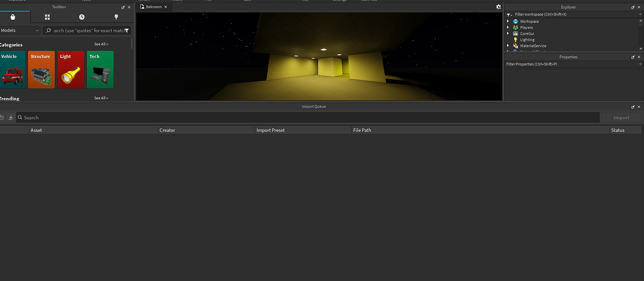Open the Toolbox Creations lightbulb tab
The height and width of the screenshot is (281, 644).
116,17
